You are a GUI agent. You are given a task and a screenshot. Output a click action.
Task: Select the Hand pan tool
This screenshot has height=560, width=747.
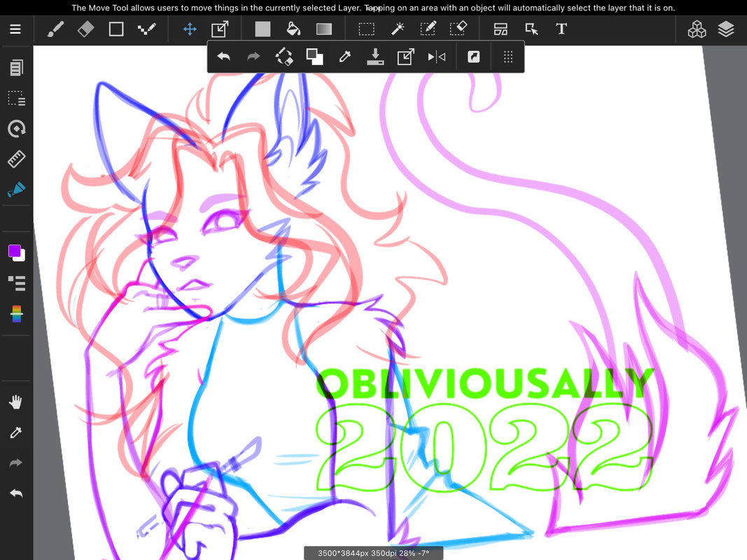pos(15,402)
